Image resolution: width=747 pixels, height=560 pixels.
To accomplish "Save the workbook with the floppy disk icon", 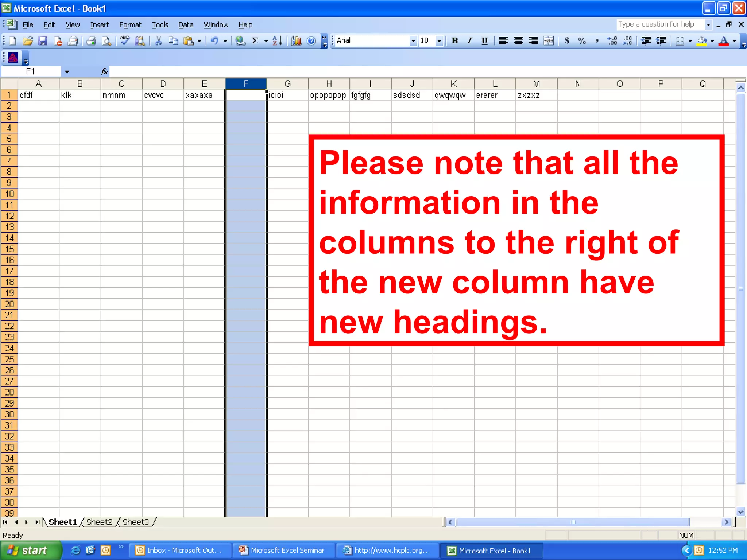I will [43, 41].
